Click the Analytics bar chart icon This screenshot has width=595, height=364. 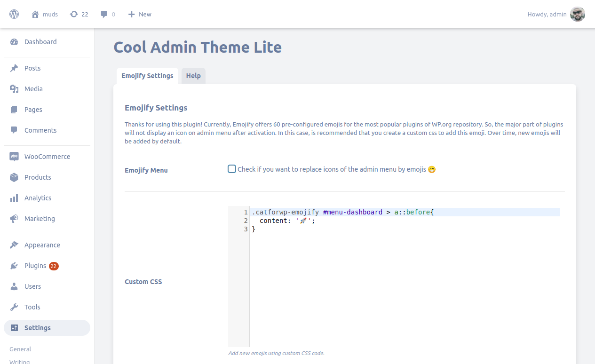(14, 198)
